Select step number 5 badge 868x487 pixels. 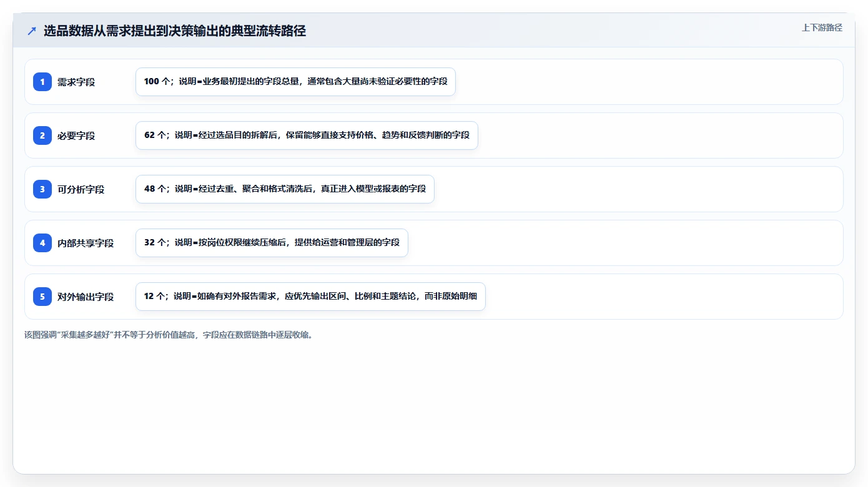[42, 297]
